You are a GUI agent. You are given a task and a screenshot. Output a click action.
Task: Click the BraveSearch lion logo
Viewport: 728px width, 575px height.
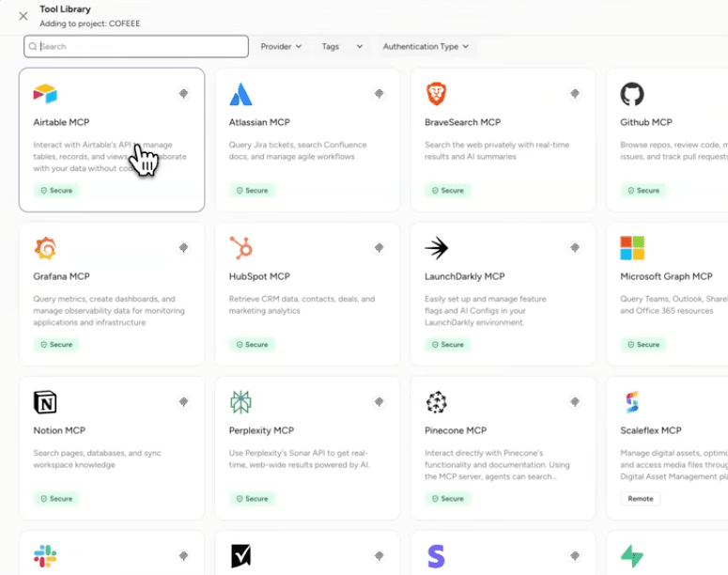(x=437, y=94)
